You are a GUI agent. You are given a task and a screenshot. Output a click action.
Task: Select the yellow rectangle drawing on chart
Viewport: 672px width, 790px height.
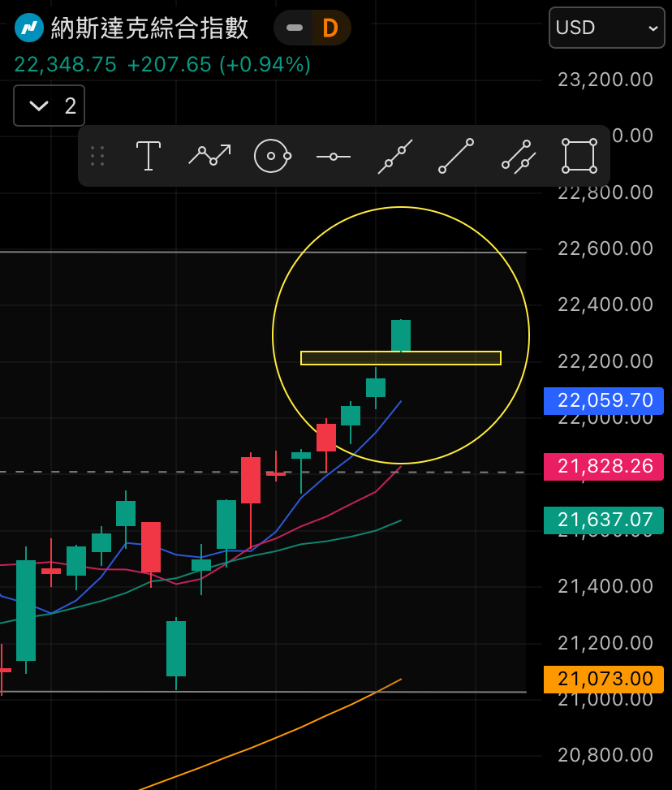401,358
